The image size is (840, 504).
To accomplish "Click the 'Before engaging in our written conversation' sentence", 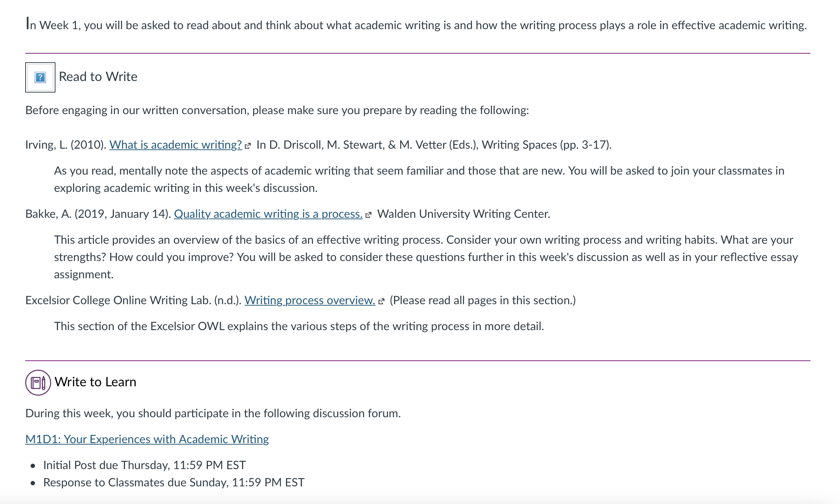I will click(277, 110).
